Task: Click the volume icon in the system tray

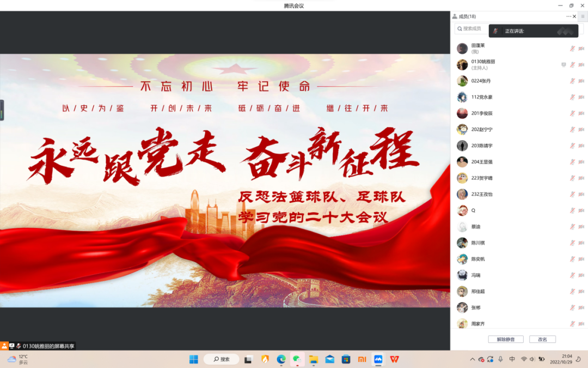Action: 532,359
